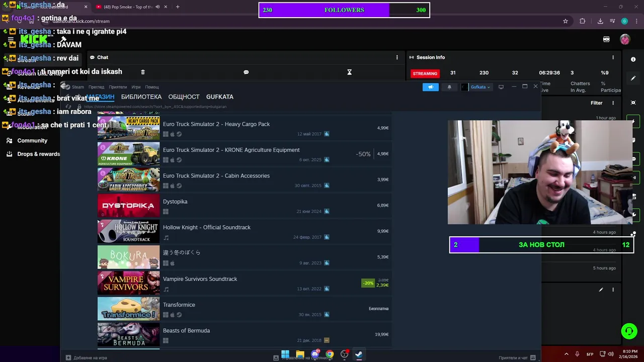Click the Безплатна price for Transformice
The image size is (644, 362).
click(x=378, y=309)
